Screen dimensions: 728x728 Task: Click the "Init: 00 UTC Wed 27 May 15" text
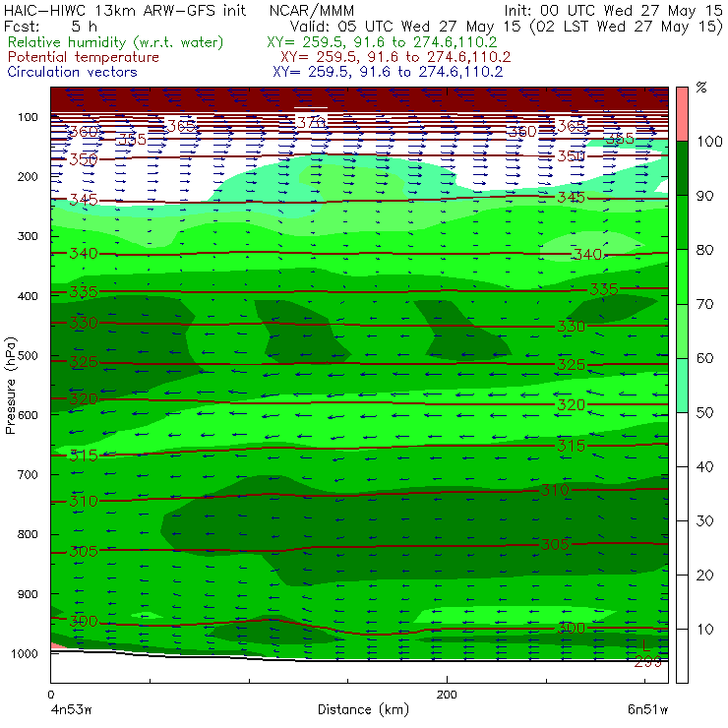tap(613, 10)
